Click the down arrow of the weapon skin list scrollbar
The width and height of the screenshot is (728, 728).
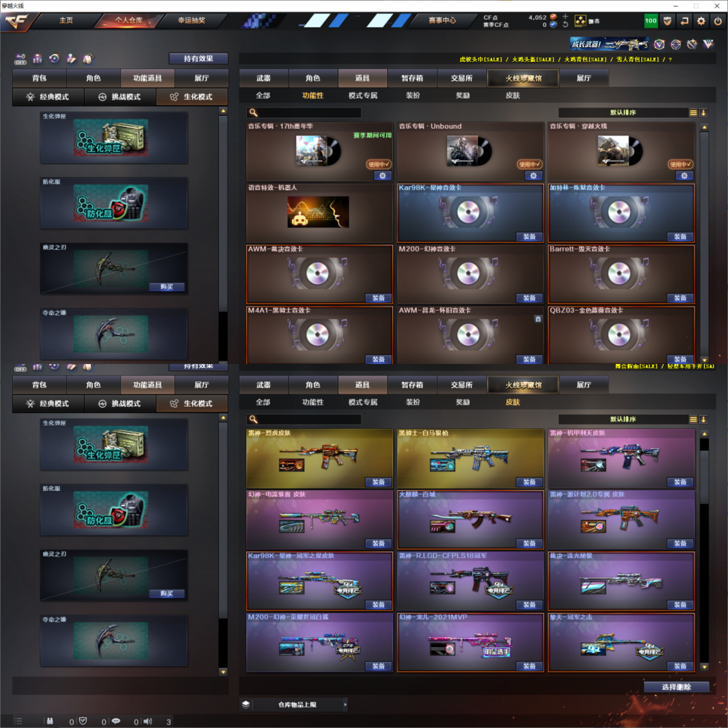(x=704, y=667)
